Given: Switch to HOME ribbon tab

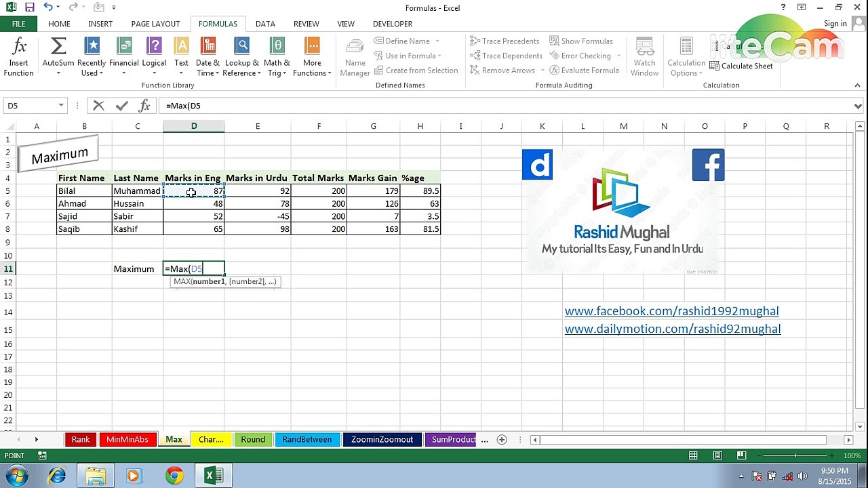Looking at the screenshot, I should click(59, 24).
